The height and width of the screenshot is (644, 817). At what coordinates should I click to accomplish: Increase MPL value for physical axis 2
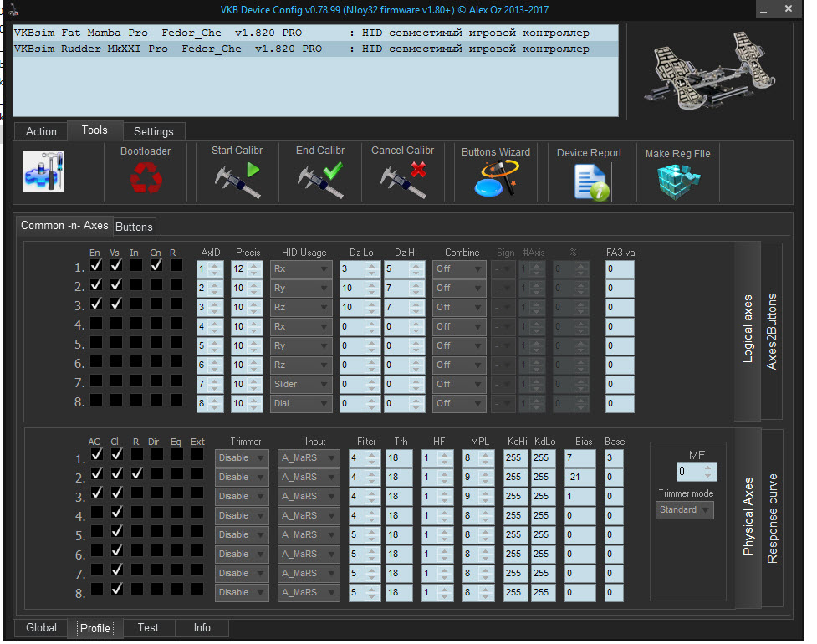point(486,473)
